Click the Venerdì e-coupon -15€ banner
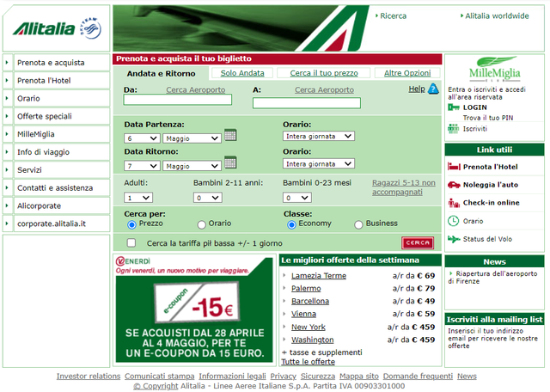This screenshot has height=392, width=550. tap(194, 309)
